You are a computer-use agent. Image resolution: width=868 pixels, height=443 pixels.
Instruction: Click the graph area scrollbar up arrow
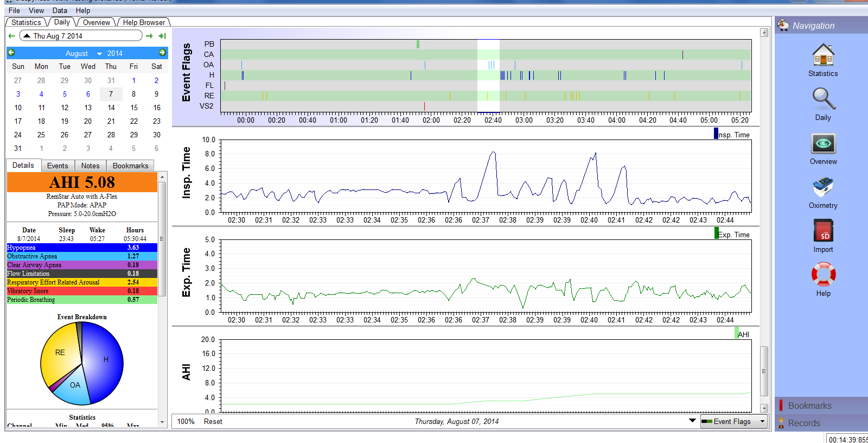[764, 33]
